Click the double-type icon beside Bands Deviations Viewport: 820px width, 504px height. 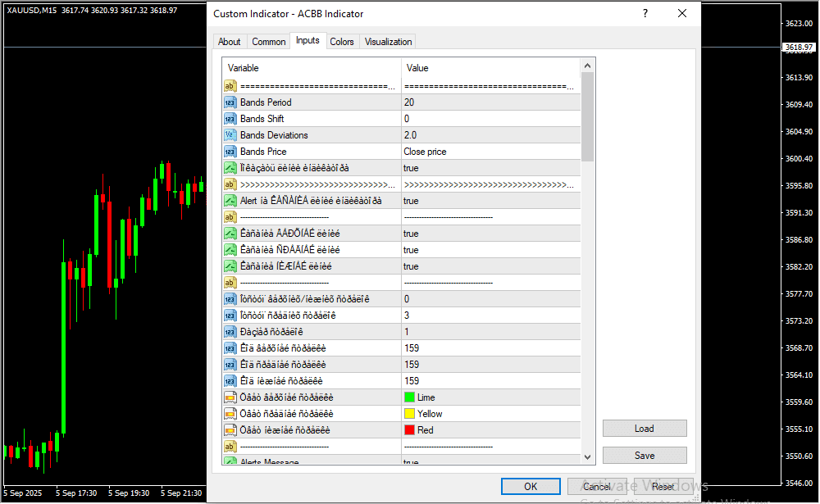pos(230,135)
